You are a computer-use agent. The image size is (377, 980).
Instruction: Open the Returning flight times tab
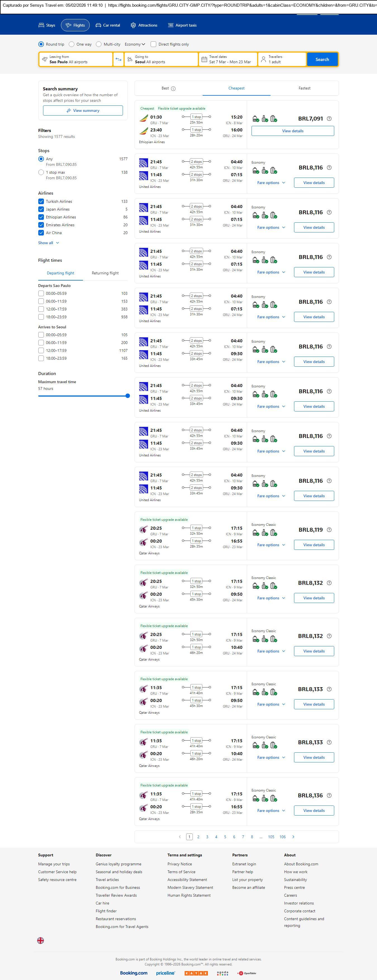click(x=105, y=273)
